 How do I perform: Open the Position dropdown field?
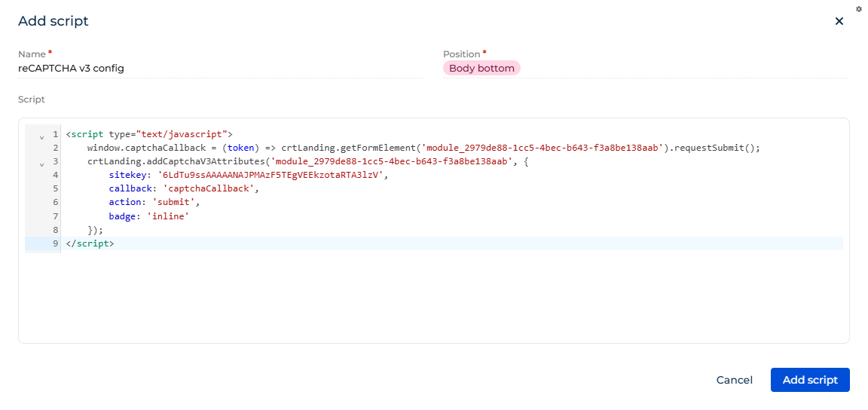646,69
